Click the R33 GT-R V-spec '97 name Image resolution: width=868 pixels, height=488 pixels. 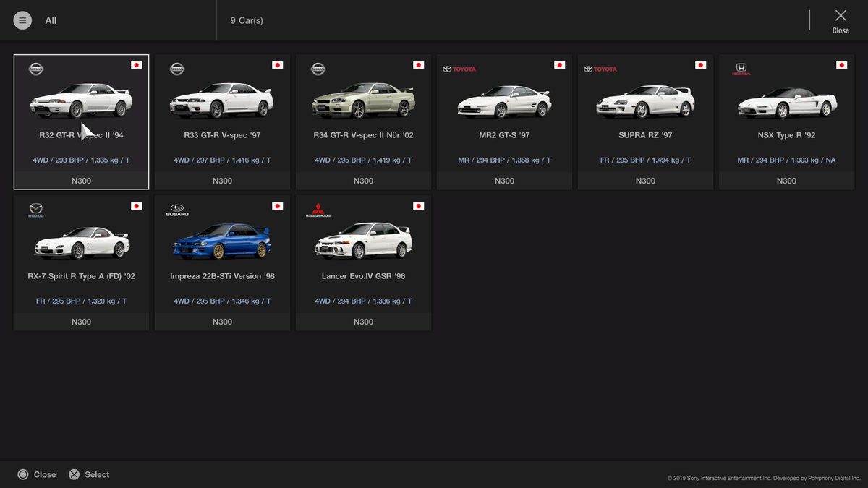pos(222,135)
